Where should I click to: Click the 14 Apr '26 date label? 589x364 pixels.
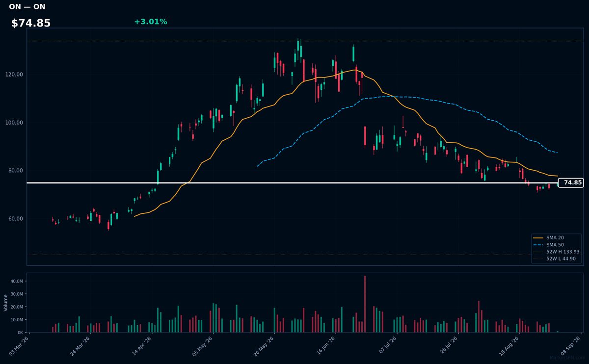[x=142, y=345]
